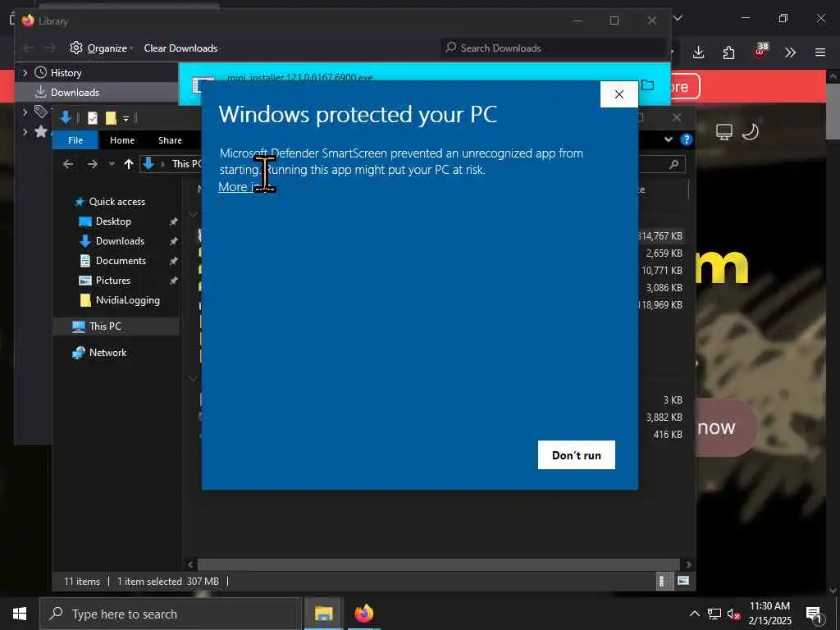Toggle dark mode moon icon on webpage
Viewport: 840px width, 630px height.
point(751,132)
